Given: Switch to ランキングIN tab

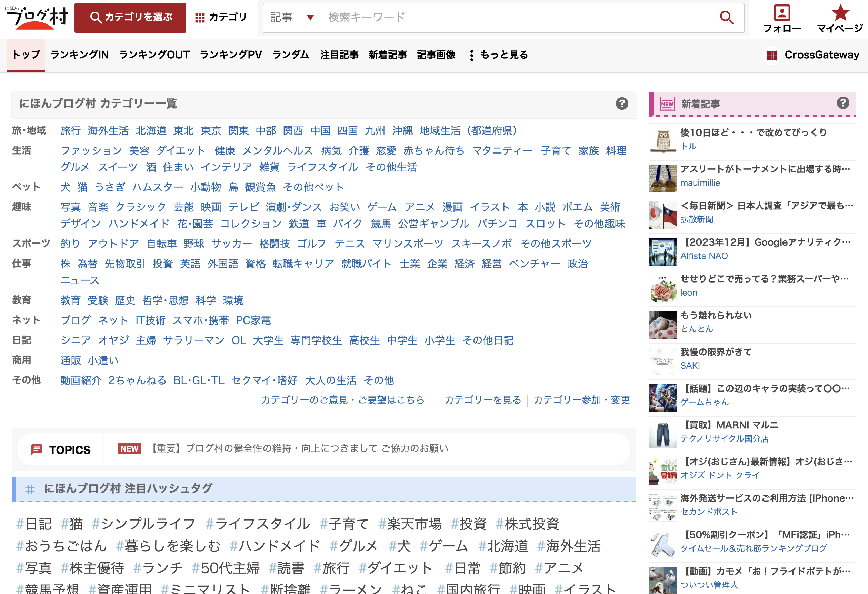Looking at the screenshot, I should (80, 55).
